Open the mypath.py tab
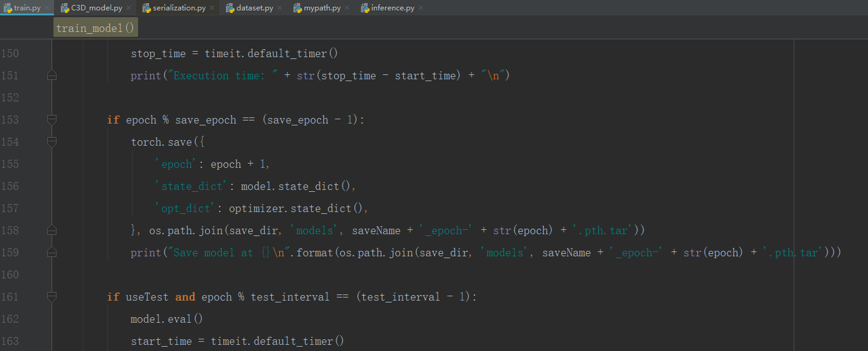This screenshot has height=351, width=868. [322, 8]
